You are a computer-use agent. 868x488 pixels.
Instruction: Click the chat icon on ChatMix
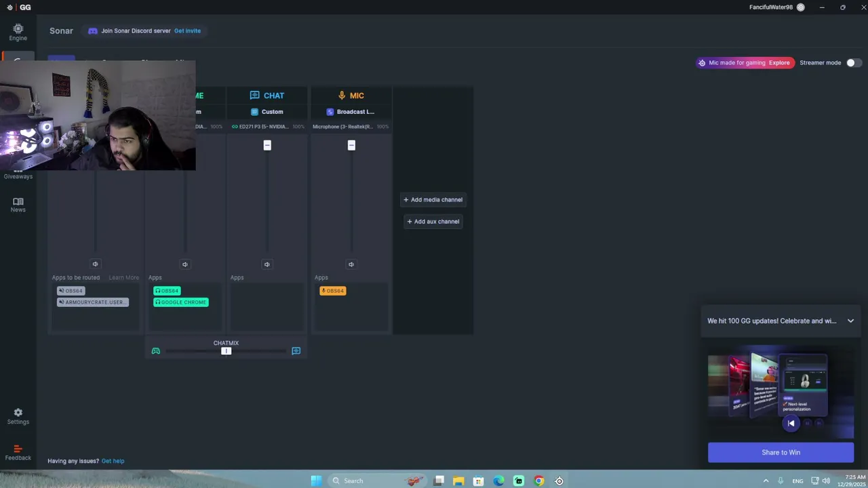pyautogui.click(x=296, y=350)
